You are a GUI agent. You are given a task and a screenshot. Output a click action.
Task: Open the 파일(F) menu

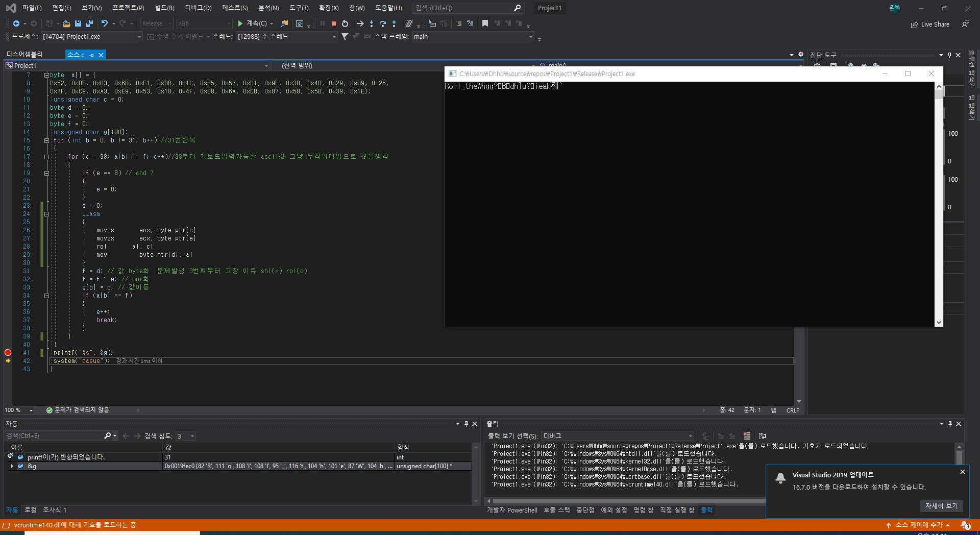32,8
